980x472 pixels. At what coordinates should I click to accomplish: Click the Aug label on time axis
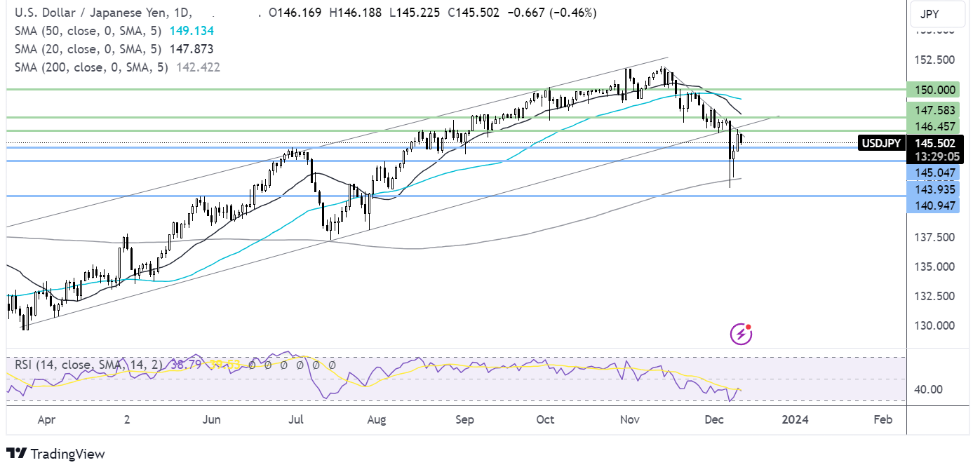pyautogui.click(x=377, y=419)
